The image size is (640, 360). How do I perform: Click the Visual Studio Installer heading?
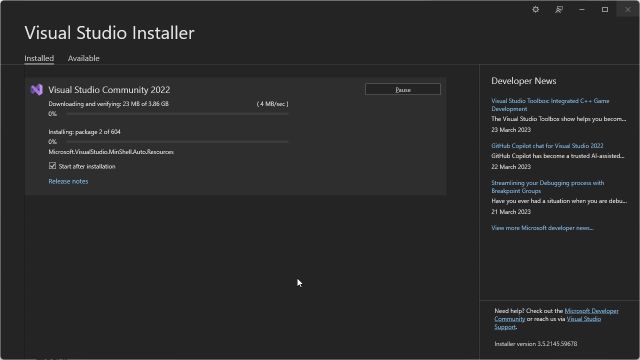(109, 33)
